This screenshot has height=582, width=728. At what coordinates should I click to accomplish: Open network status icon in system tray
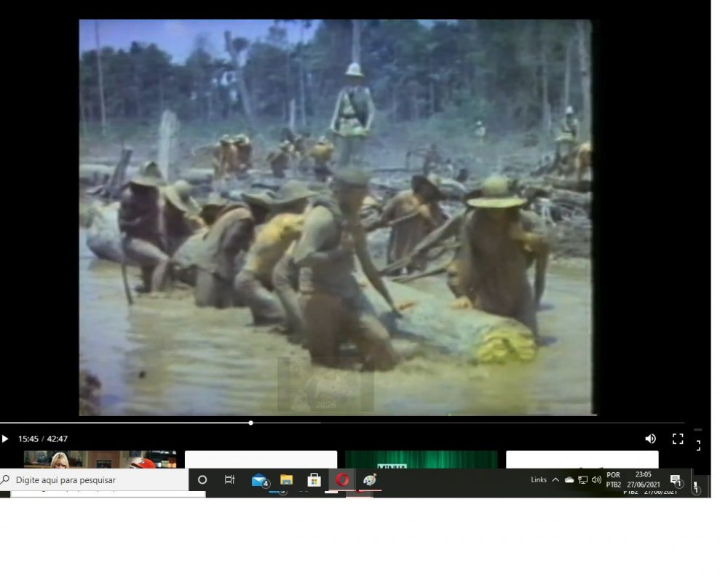point(582,480)
